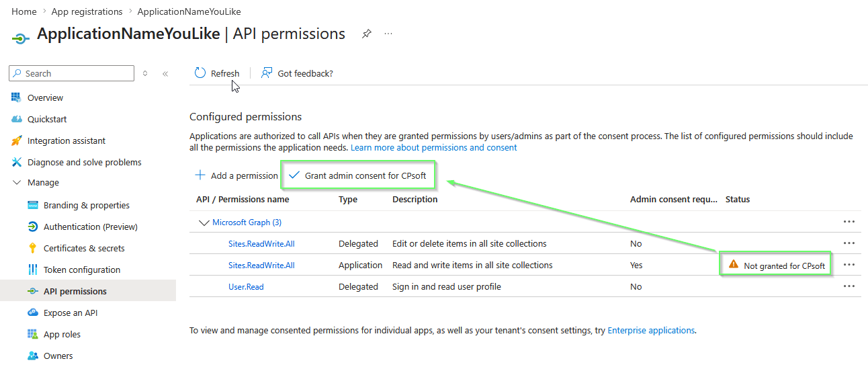Click the ApplicationNameYouLike breadcrumb

click(189, 11)
